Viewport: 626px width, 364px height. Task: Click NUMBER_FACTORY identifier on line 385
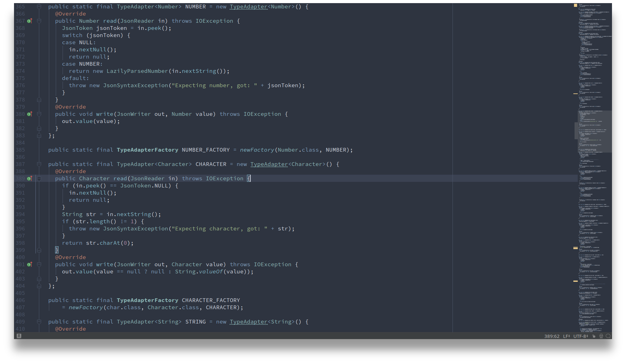click(x=206, y=150)
